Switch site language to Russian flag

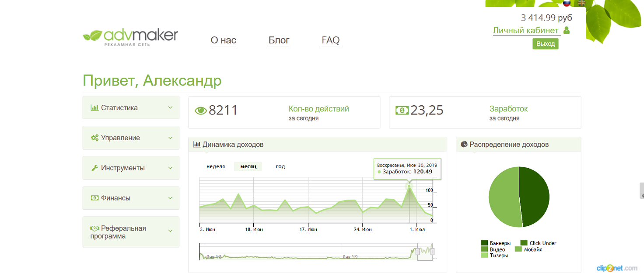tap(567, 3)
